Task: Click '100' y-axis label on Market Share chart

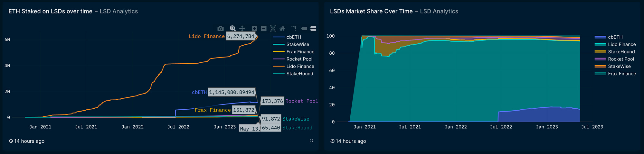Action: [x=330, y=36]
